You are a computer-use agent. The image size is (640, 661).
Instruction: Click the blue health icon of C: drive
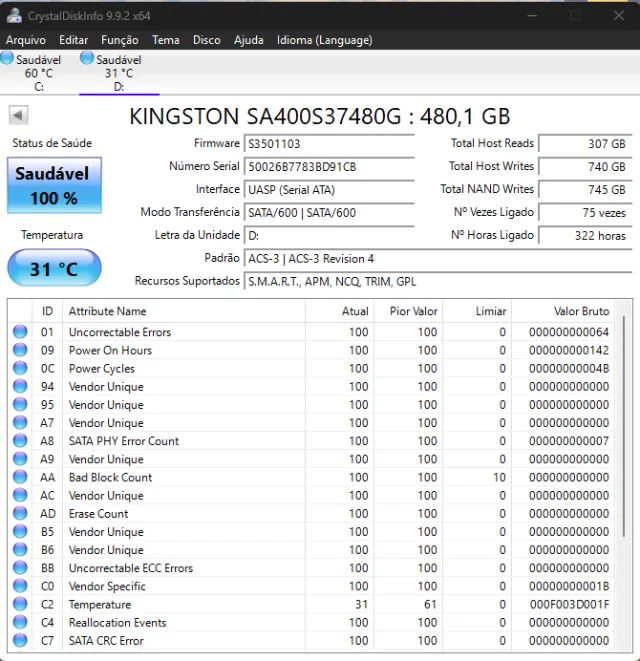click(7, 58)
